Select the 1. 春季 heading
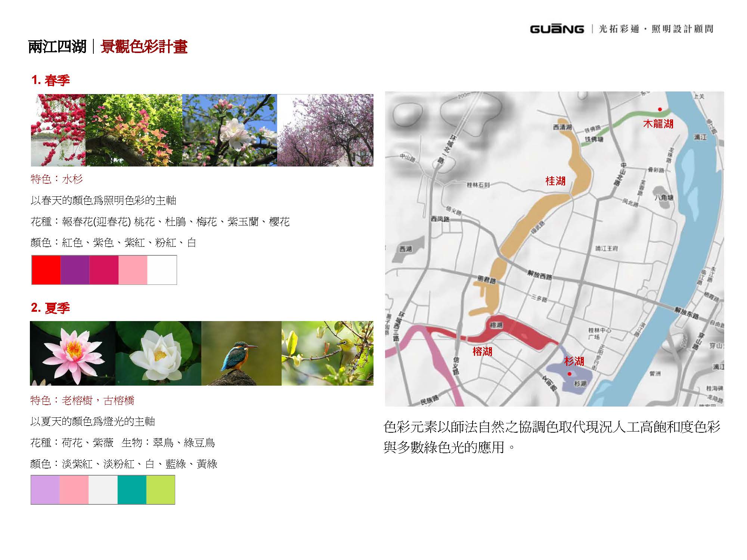The image size is (747, 560). 51,80
